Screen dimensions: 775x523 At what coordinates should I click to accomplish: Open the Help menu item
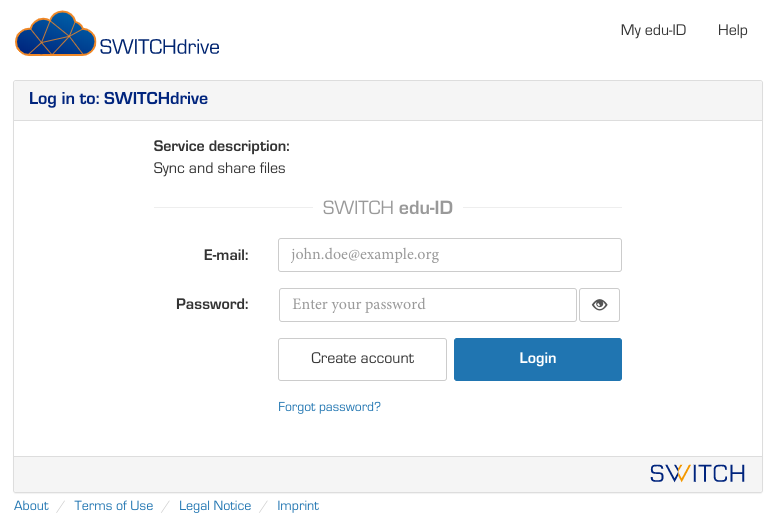tap(732, 30)
